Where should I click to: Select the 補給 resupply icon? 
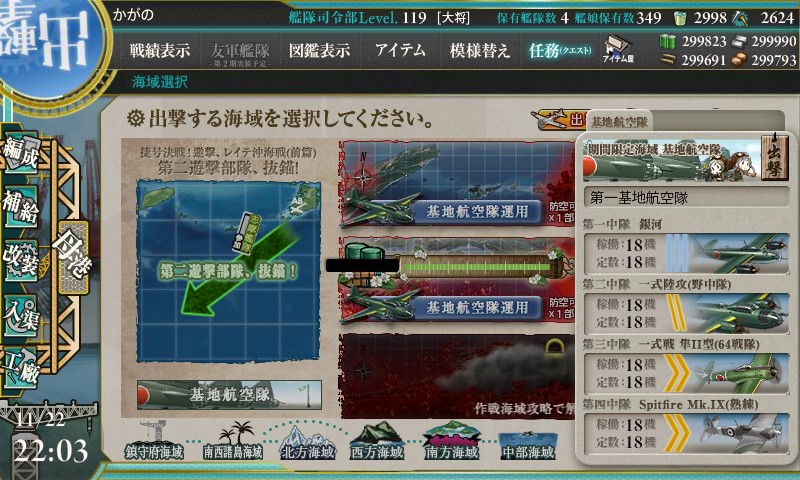(x=21, y=206)
